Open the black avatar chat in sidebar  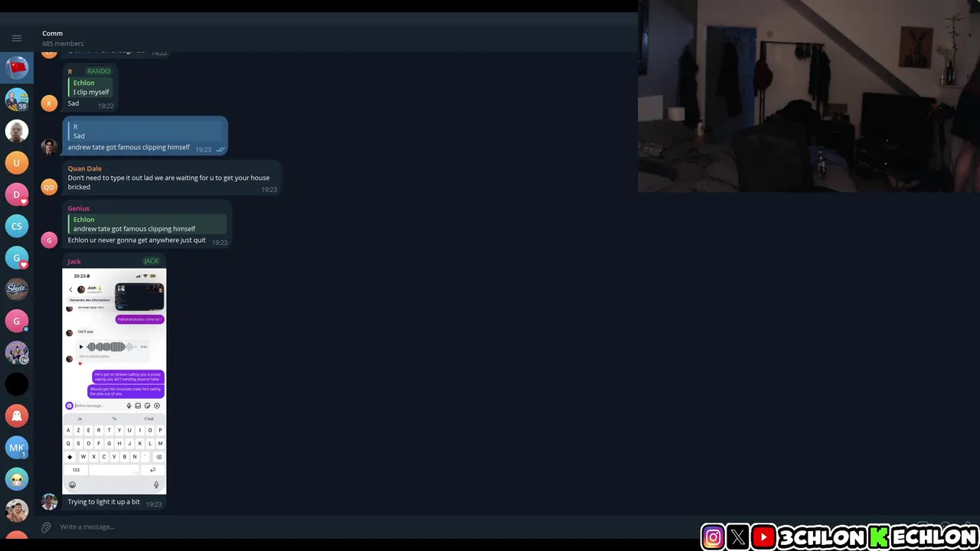[17, 384]
